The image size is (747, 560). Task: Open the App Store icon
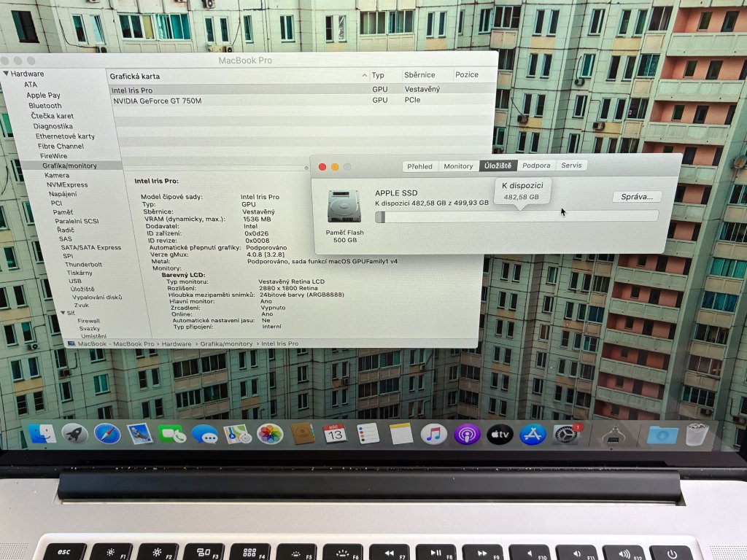pyautogui.click(x=533, y=435)
